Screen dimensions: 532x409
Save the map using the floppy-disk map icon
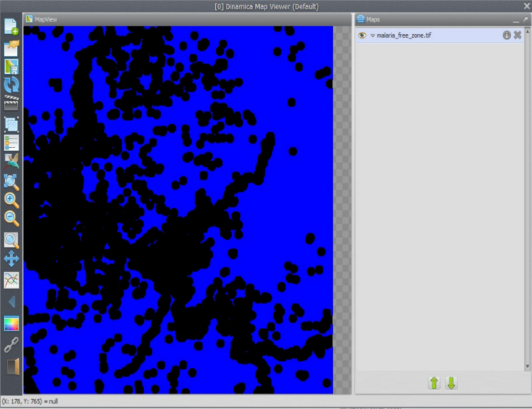(x=12, y=66)
